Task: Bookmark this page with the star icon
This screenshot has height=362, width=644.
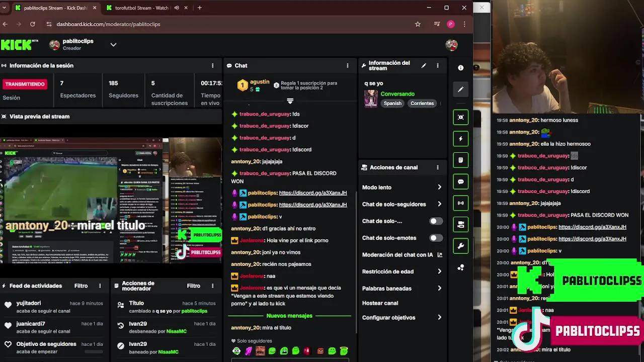Action: [x=418, y=24]
